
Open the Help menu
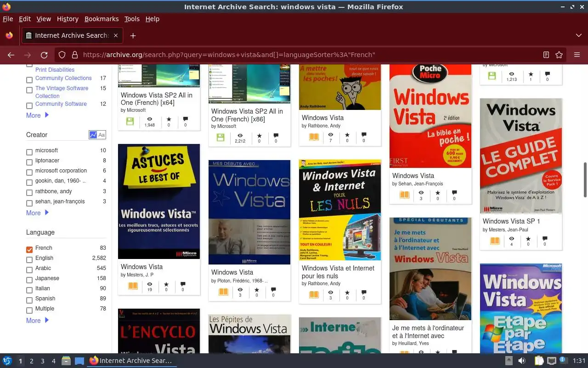(152, 19)
